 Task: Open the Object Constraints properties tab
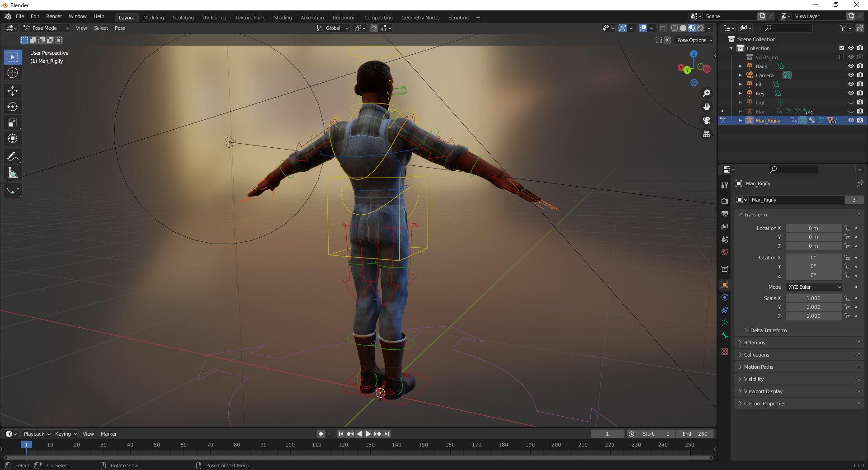click(x=725, y=310)
